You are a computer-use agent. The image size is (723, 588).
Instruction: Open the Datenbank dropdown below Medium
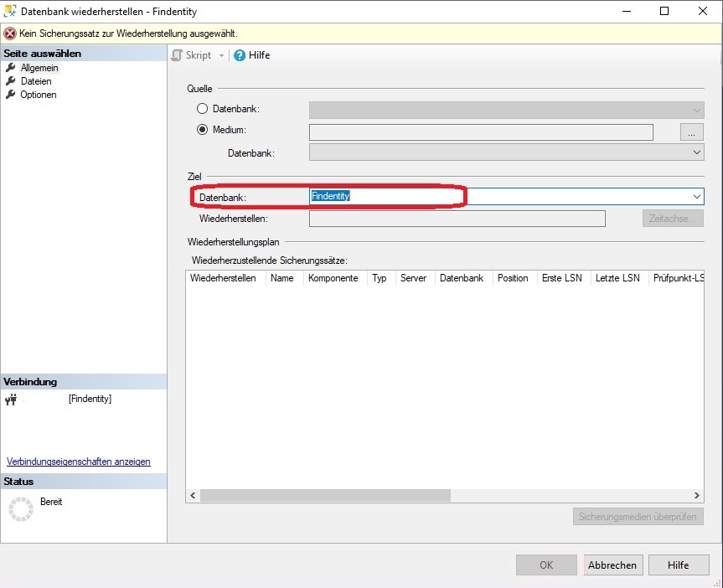pyautogui.click(x=506, y=152)
